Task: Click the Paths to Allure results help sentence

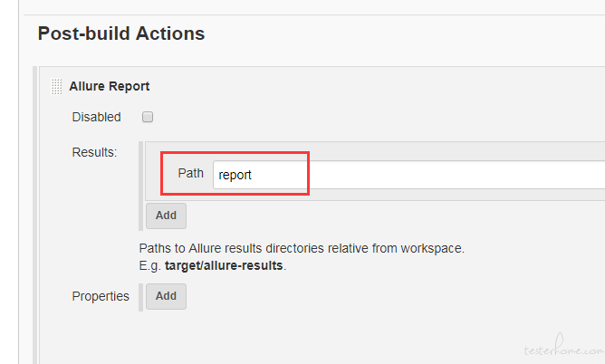Action: 302,248
